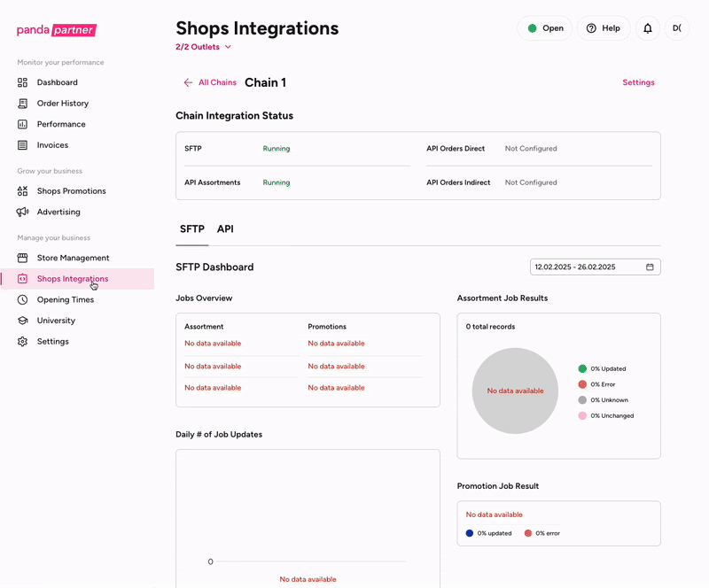This screenshot has width=709, height=588.
Task: Switch to the API tab
Action: point(225,229)
